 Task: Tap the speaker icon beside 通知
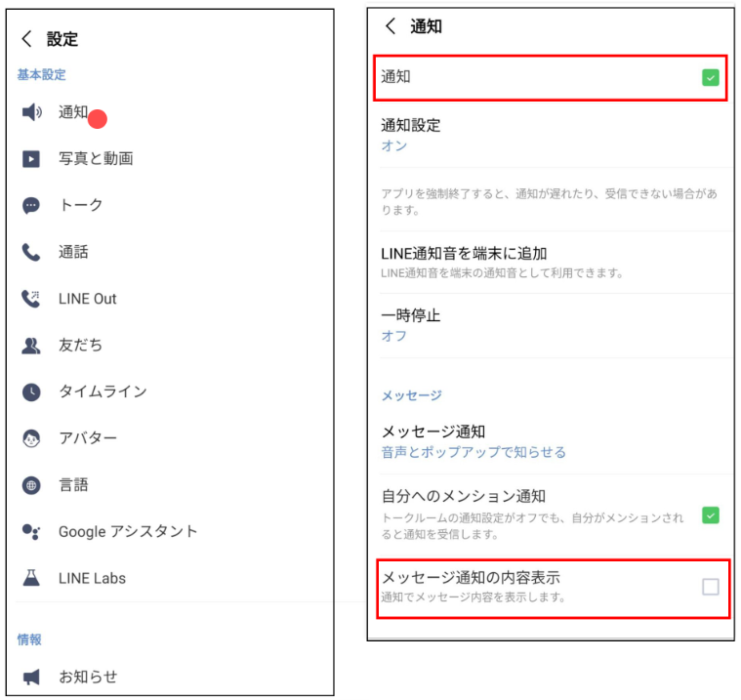pyautogui.click(x=31, y=112)
